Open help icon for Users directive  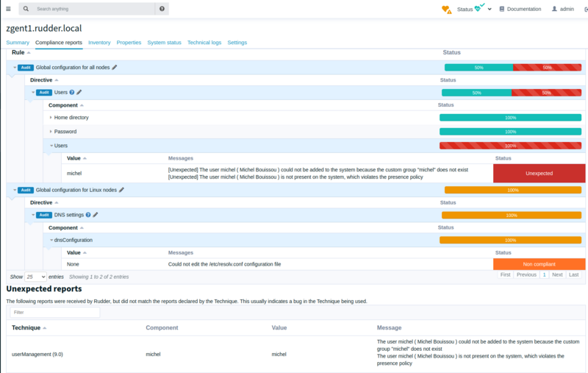click(x=71, y=92)
